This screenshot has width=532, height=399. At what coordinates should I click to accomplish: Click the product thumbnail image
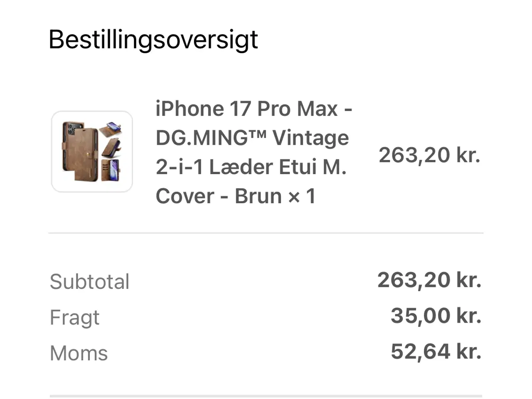point(92,152)
